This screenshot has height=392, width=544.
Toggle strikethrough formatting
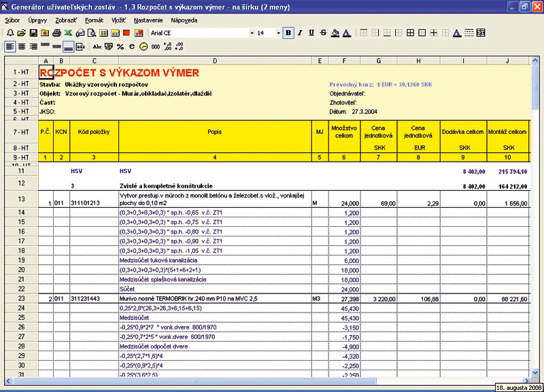pyautogui.click(x=324, y=33)
